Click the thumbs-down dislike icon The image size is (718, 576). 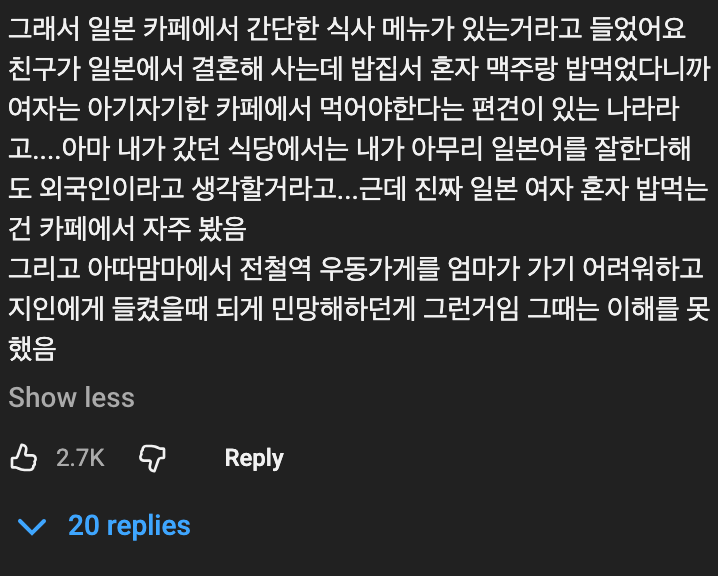click(x=152, y=458)
